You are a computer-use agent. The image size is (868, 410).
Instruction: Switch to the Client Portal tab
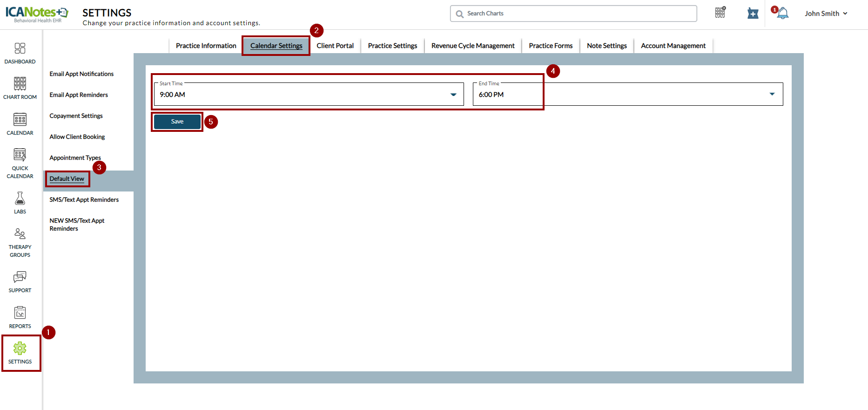tap(335, 46)
